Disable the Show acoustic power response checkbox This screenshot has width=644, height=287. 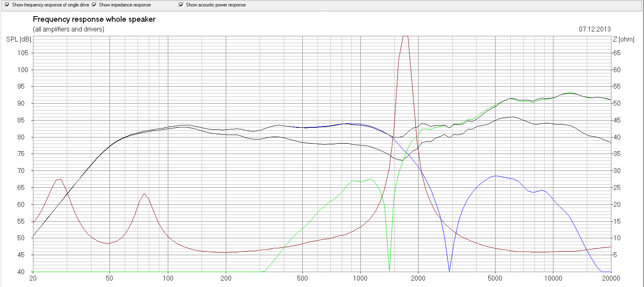[181, 5]
